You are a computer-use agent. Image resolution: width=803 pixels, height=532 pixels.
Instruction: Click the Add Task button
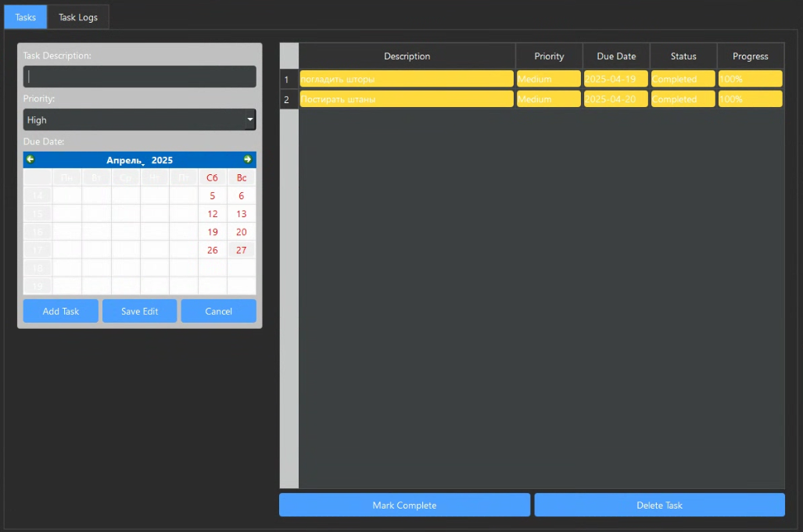coord(60,311)
